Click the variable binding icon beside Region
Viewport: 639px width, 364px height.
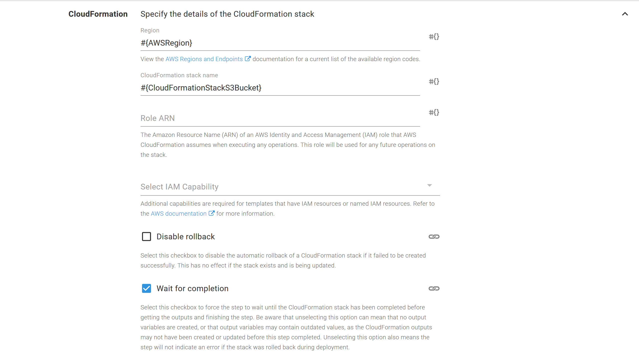click(x=434, y=37)
